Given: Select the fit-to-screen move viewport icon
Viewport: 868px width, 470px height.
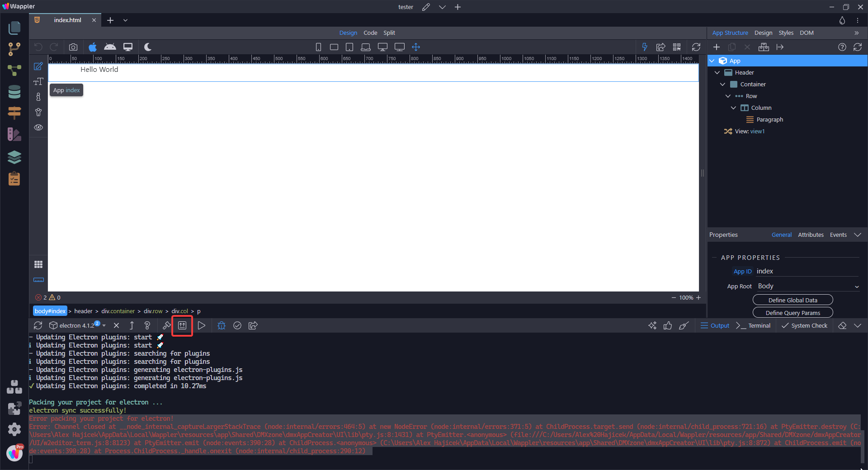Looking at the screenshot, I should tap(416, 47).
